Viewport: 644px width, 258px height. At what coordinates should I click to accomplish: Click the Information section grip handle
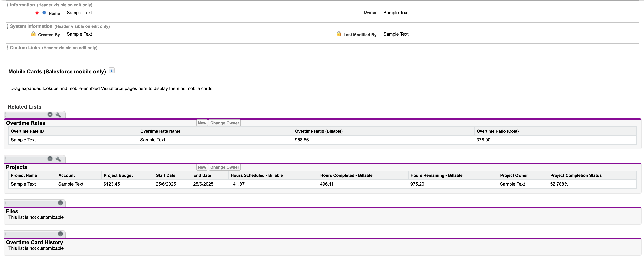[8, 5]
